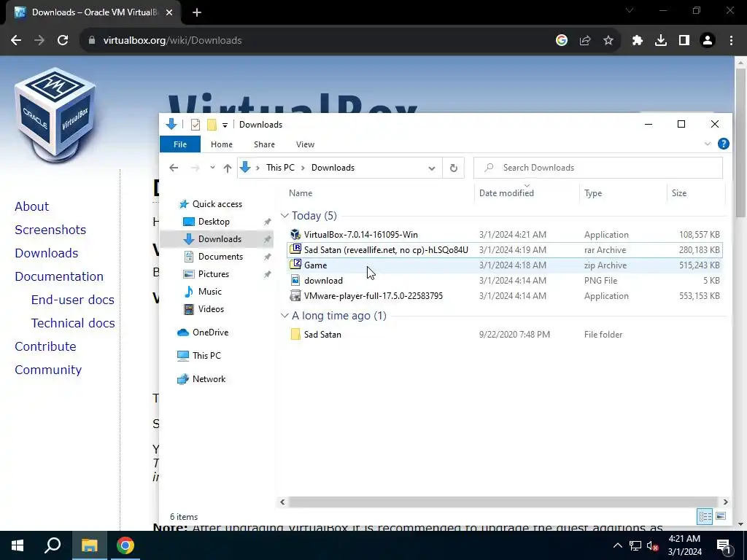Click the Game zip archive icon

pos(295,265)
